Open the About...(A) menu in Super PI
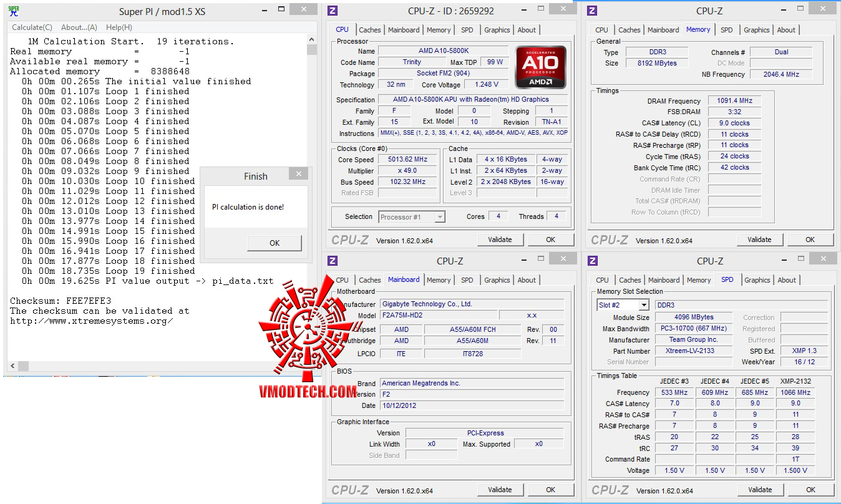Image resolution: width=841 pixels, height=504 pixels. click(x=79, y=27)
